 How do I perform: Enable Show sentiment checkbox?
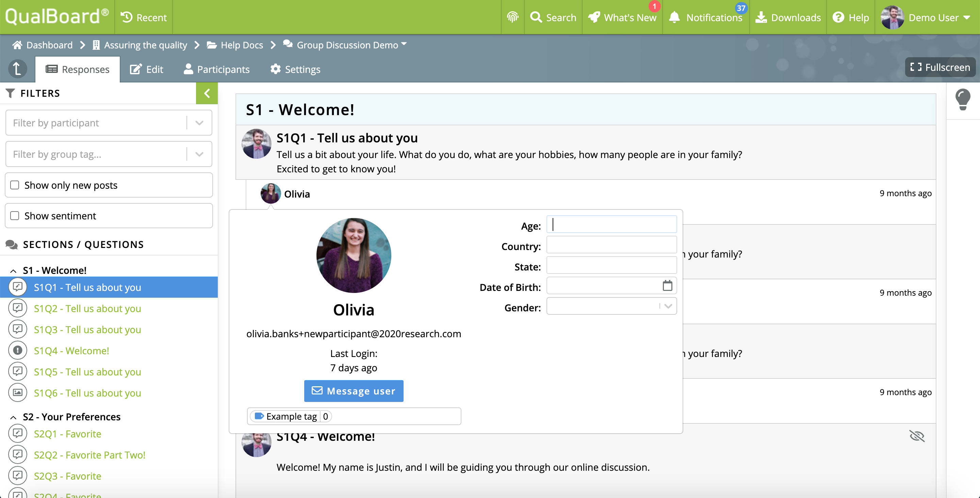click(15, 216)
